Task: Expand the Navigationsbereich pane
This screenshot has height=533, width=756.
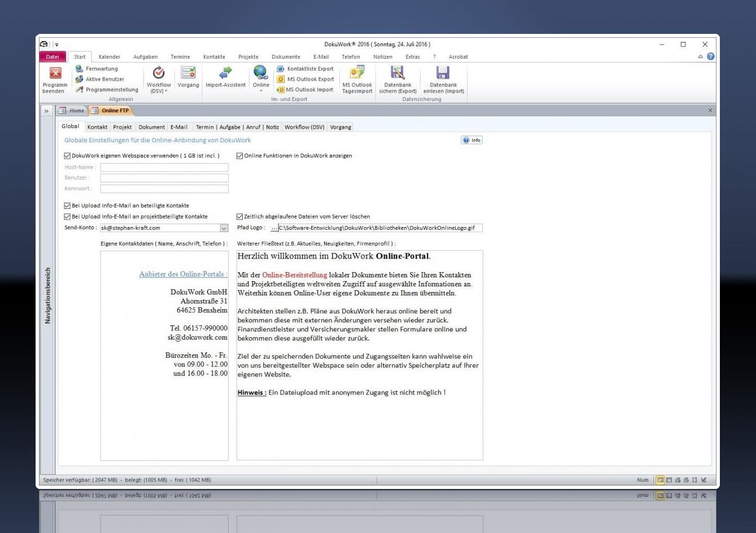Action: click(46, 111)
